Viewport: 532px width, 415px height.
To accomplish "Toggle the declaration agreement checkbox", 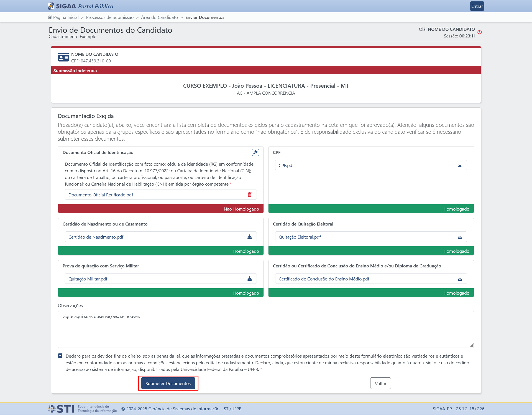I will coord(60,356).
